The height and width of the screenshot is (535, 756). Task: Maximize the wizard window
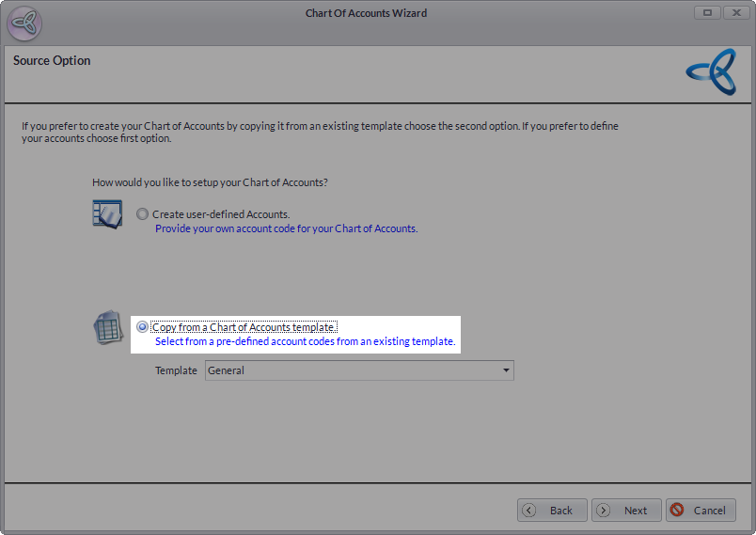(706, 13)
